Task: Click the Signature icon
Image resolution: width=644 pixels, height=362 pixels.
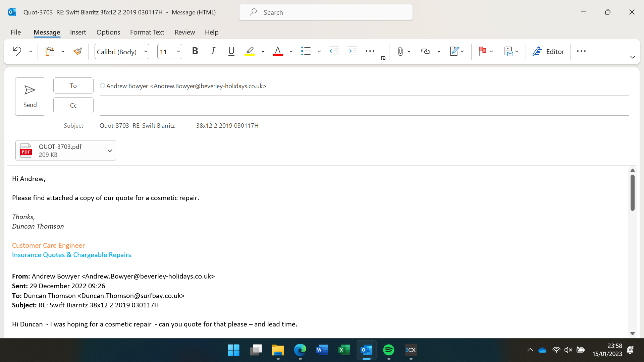Action: [454, 51]
